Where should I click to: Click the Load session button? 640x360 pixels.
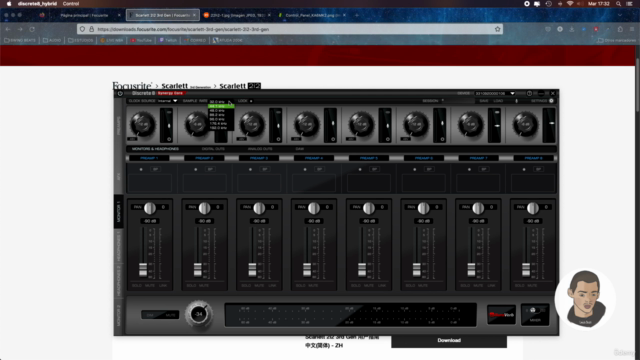498,101
